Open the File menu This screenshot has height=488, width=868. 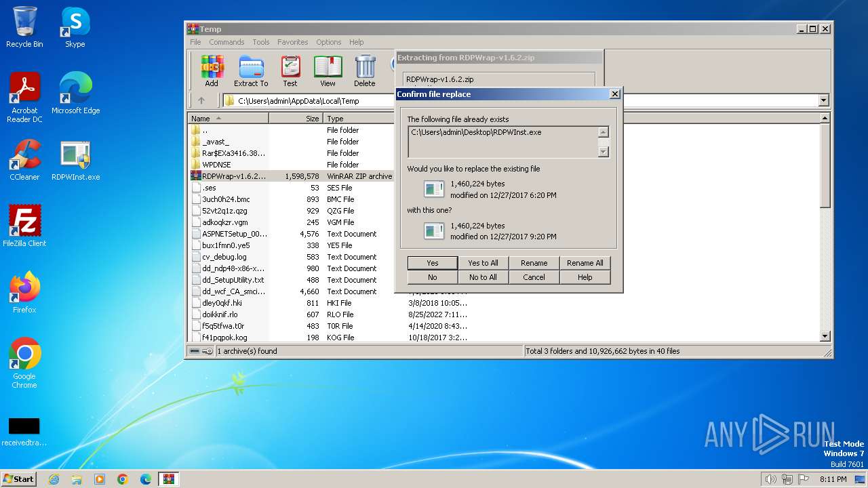pyautogui.click(x=195, y=42)
